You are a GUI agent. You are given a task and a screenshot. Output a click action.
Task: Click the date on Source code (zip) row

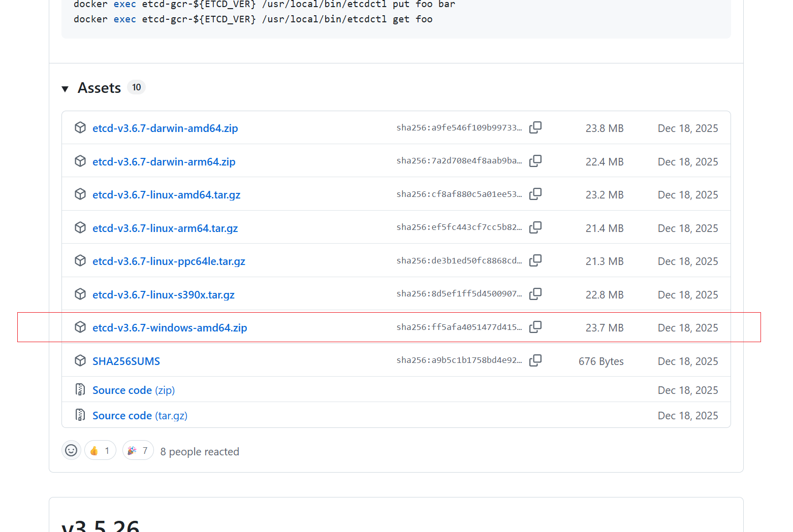point(688,390)
